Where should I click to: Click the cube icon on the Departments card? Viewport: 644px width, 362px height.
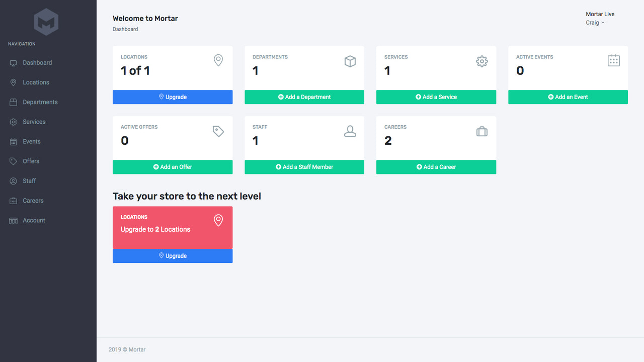pos(350,61)
